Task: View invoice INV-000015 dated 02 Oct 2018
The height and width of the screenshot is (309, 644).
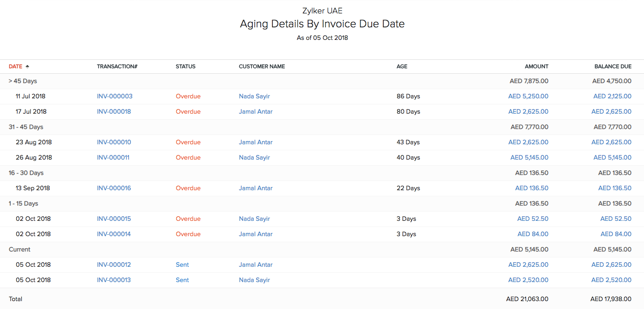Action: tap(114, 219)
